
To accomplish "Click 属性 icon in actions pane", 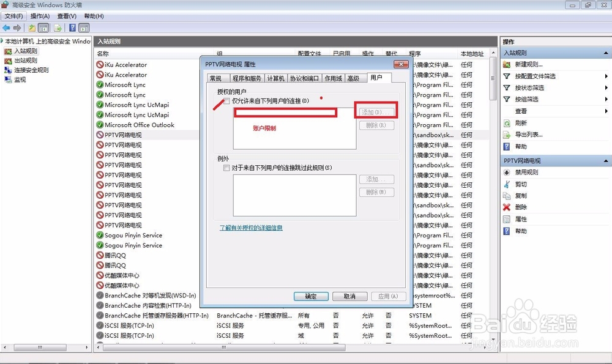I will coord(507,219).
